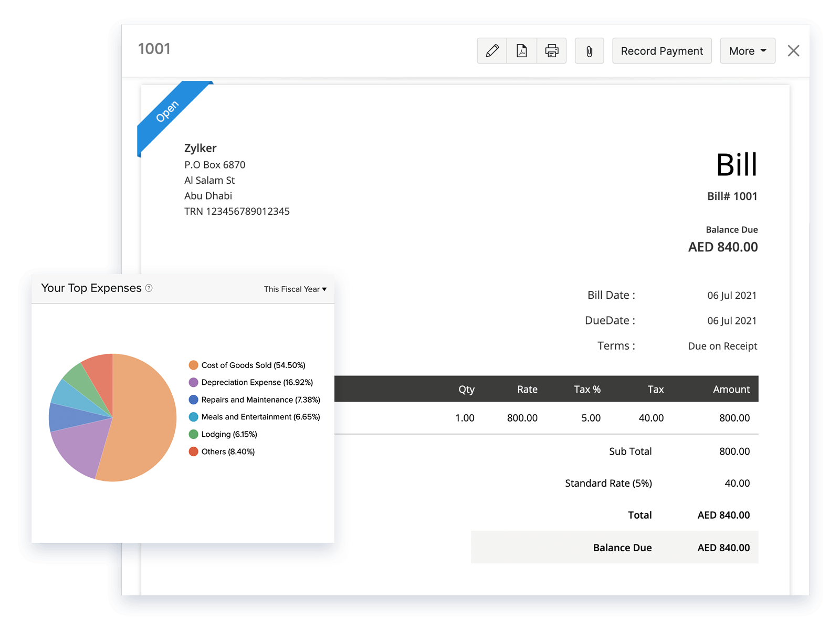This screenshot has width=840, height=630.
Task: Click the Bill# 1001 label
Action: click(x=733, y=196)
